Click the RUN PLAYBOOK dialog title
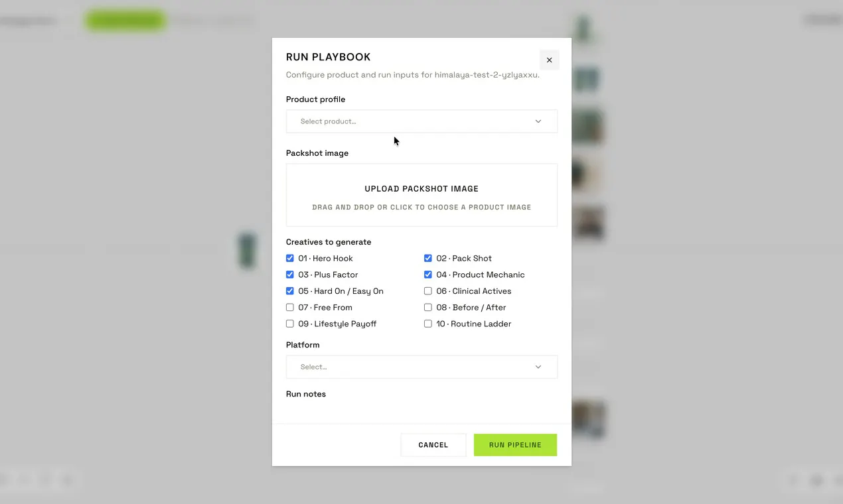The width and height of the screenshot is (843, 504). (329, 57)
